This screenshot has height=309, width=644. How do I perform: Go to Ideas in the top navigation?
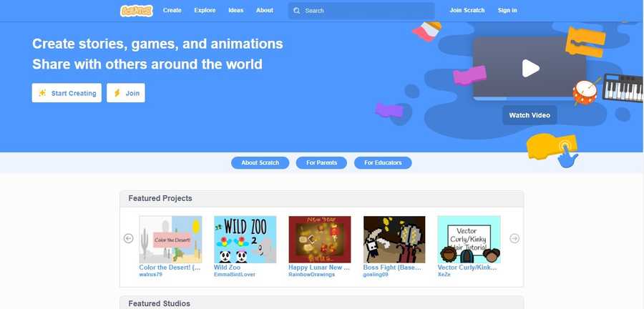235,11
